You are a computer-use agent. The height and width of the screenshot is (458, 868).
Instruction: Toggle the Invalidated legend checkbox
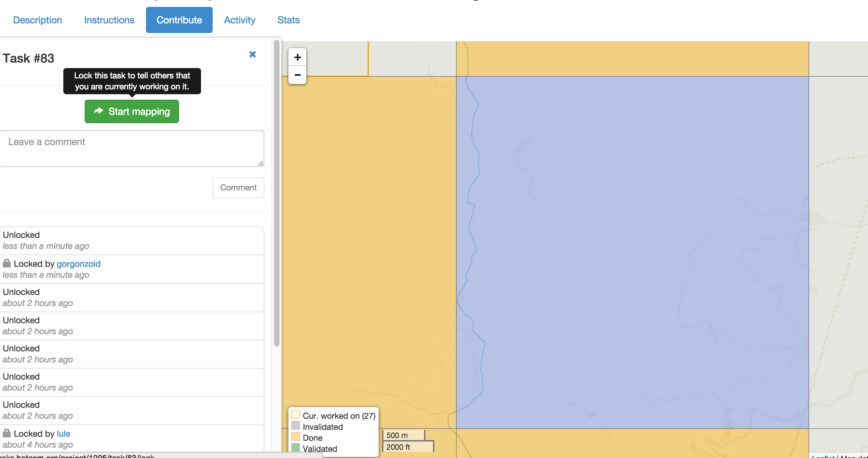click(x=296, y=426)
